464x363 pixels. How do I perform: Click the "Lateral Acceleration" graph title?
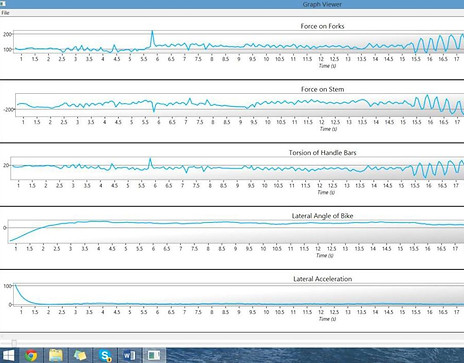pyautogui.click(x=322, y=279)
